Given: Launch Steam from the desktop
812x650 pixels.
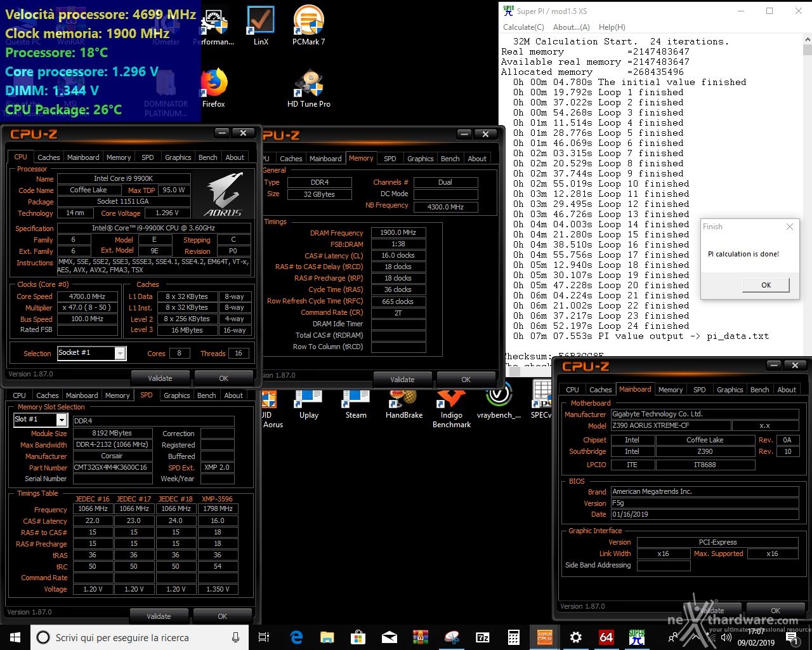Looking at the screenshot, I should 356,404.
